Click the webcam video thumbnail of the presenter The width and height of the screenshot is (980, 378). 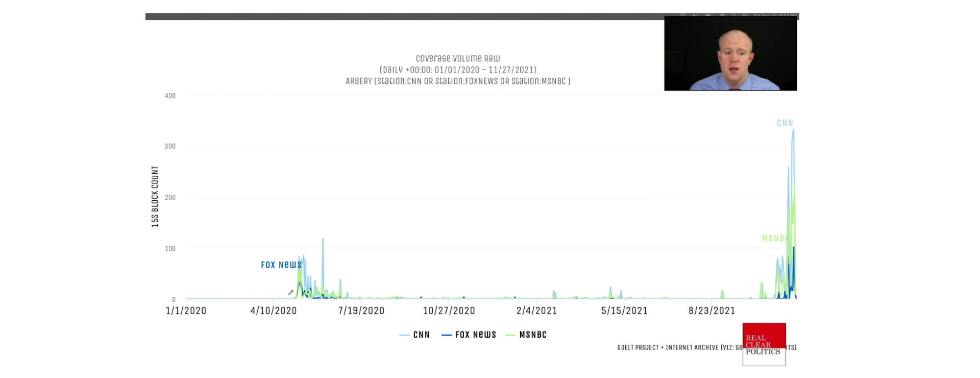coord(730,53)
